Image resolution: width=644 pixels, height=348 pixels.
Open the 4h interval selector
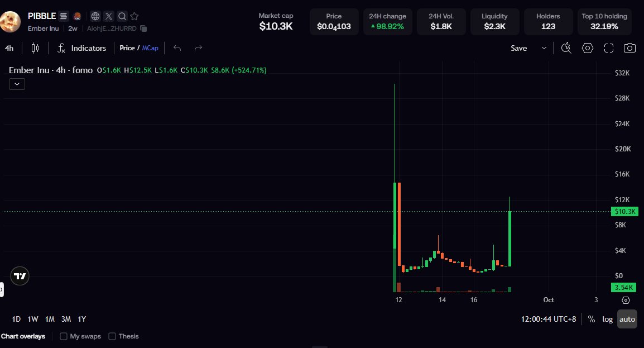[x=9, y=48]
